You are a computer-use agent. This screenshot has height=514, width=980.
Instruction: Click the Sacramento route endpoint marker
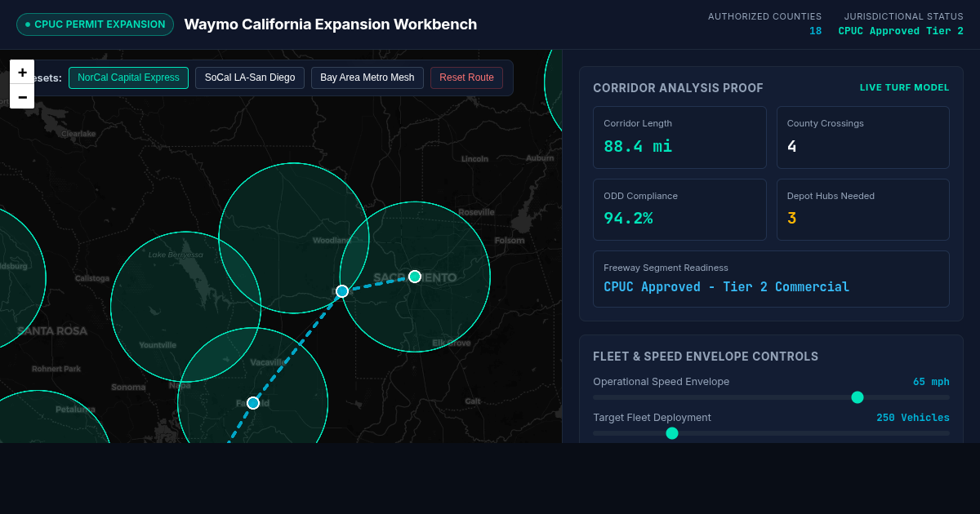pyautogui.click(x=415, y=277)
